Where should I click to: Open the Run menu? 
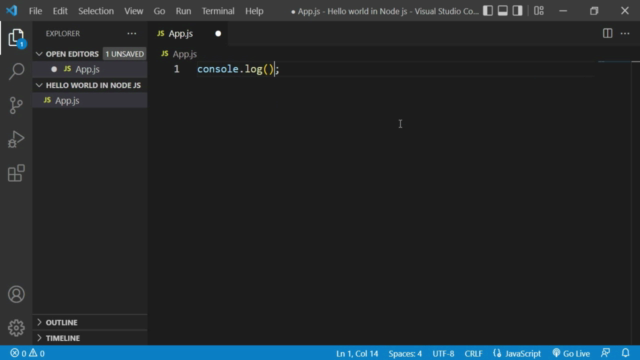(183, 11)
